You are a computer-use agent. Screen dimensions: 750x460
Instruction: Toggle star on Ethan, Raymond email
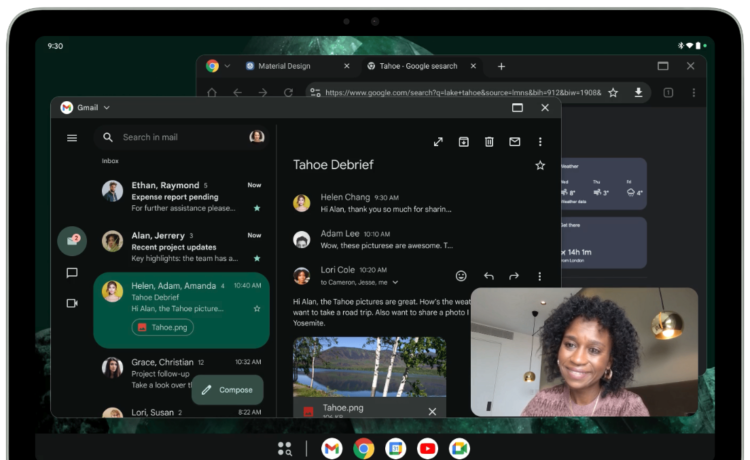click(x=257, y=208)
